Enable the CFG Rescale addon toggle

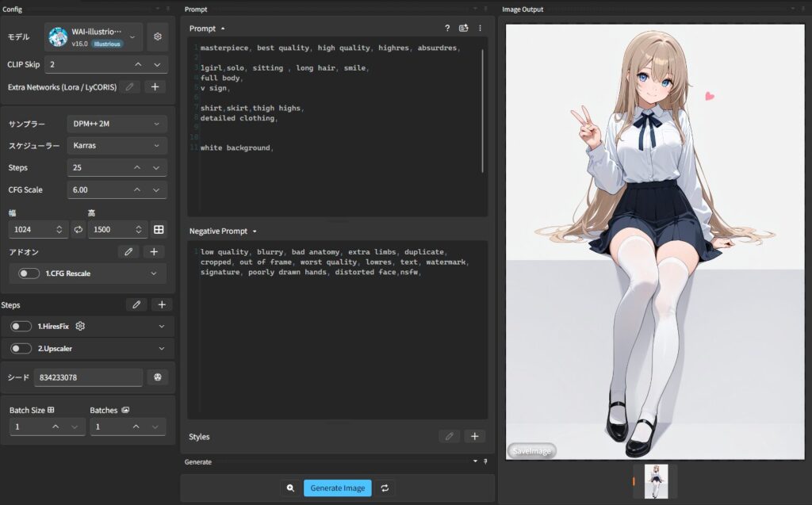coord(29,274)
